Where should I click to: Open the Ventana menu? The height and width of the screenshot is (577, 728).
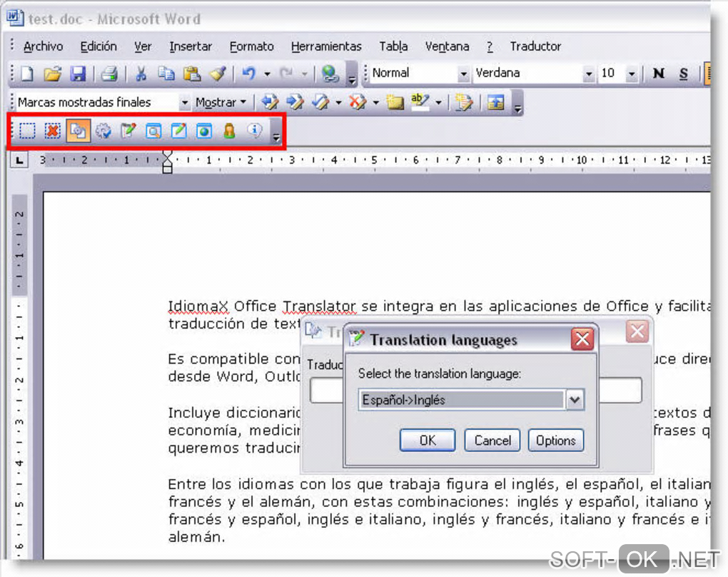tap(447, 46)
